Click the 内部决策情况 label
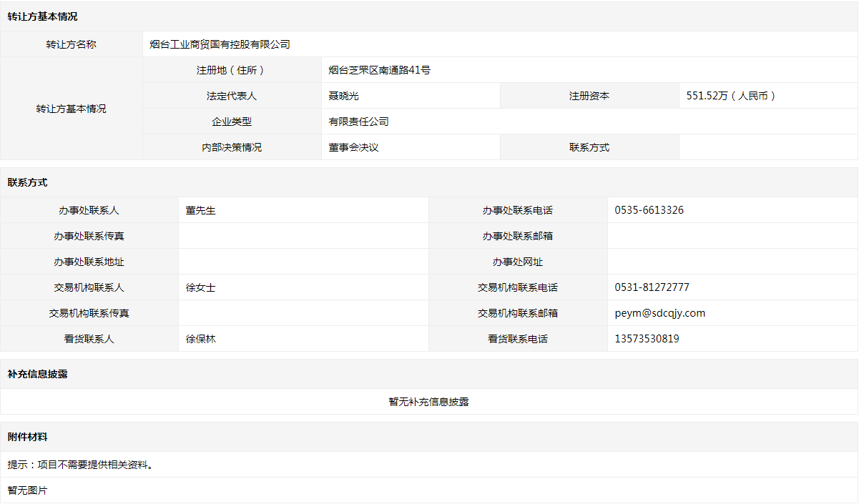This screenshot has width=859, height=504. point(232,147)
